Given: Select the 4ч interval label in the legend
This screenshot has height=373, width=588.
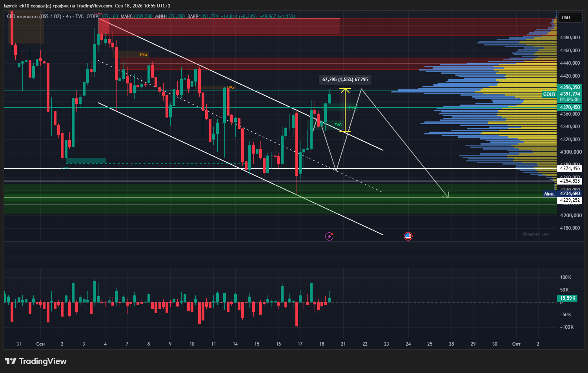Looking at the screenshot, I should [69, 16].
